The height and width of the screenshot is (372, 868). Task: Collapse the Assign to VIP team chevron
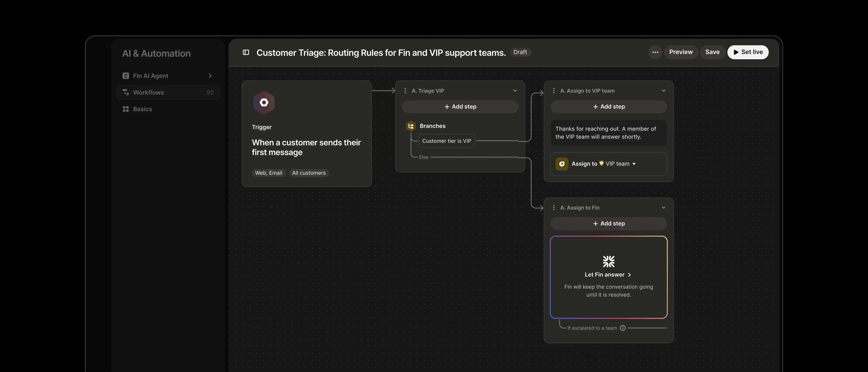[x=663, y=91]
